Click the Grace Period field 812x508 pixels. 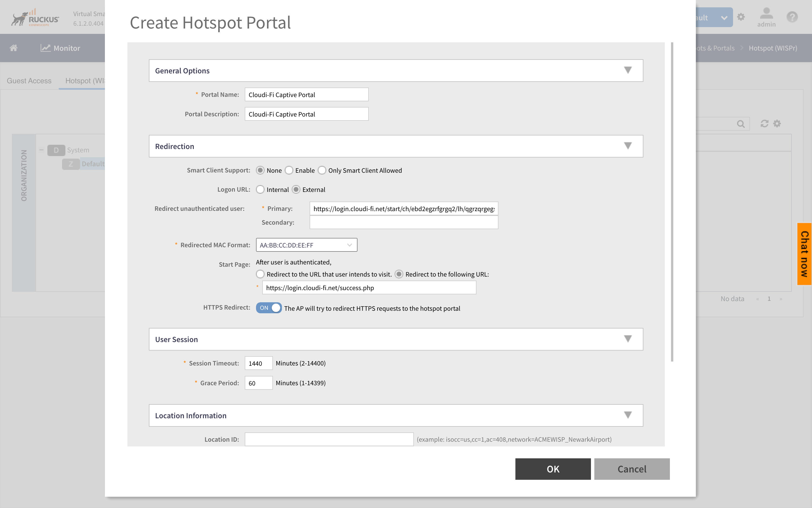tap(258, 383)
